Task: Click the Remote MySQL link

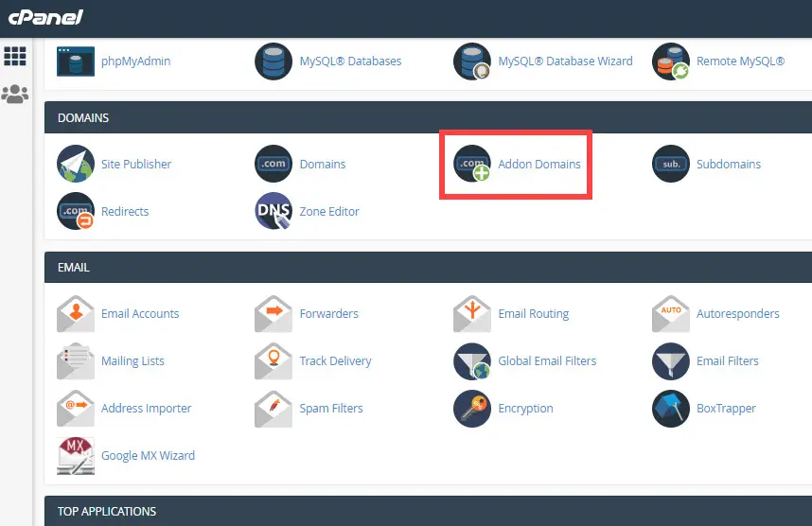Action: (740, 61)
